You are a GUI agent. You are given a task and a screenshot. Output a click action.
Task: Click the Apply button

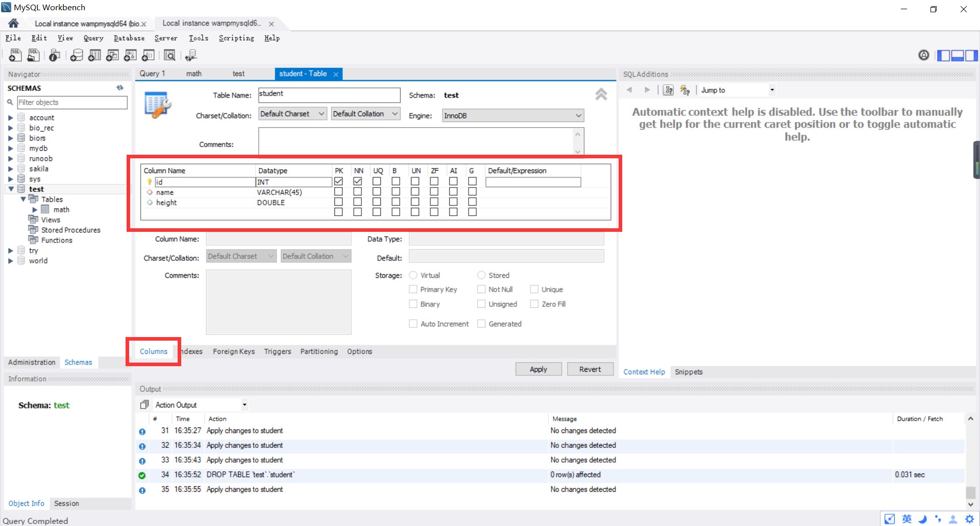pos(538,369)
